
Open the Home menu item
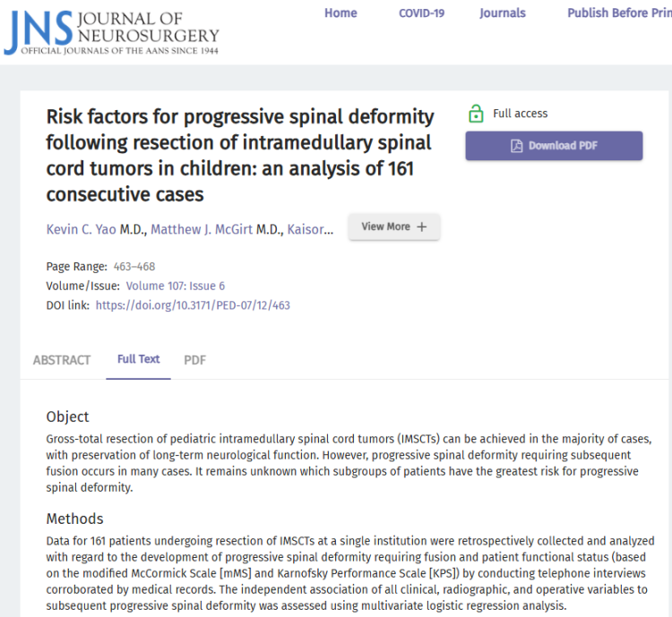point(340,13)
